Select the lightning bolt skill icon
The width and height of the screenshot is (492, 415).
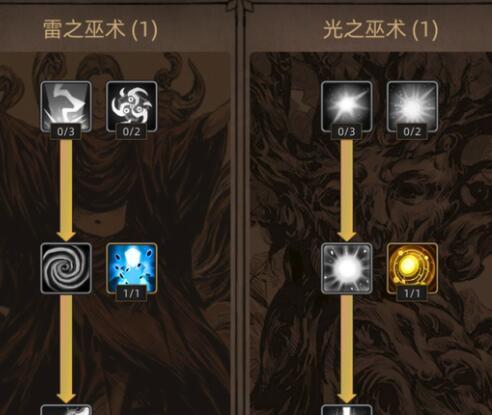click(x=66, y=106)
